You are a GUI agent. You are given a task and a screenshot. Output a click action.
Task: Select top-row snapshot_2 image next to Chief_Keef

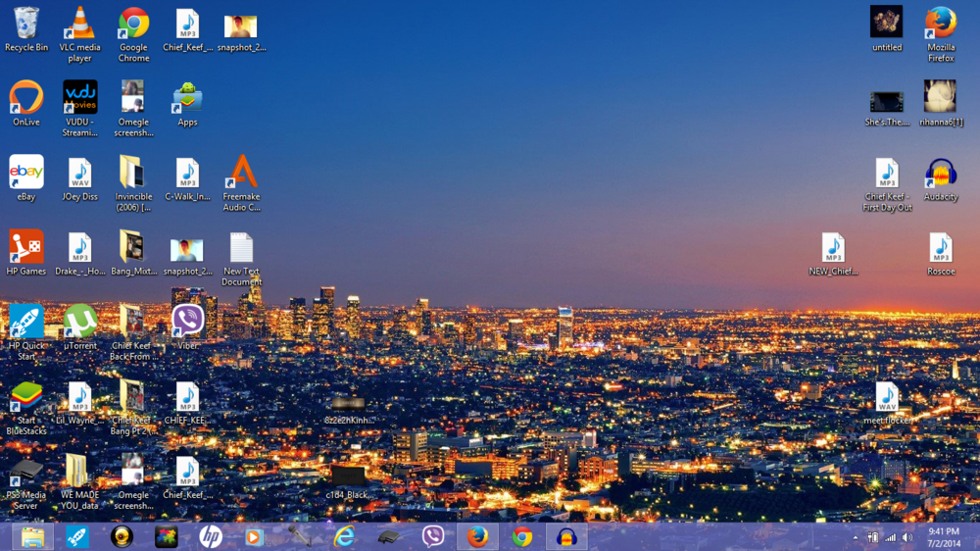[241, 32]
